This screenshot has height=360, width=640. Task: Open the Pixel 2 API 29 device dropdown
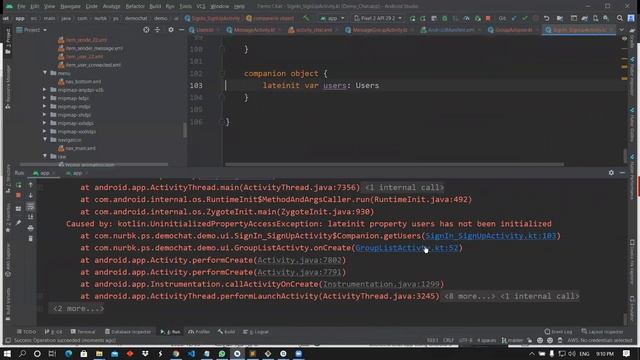coord(378,18)
